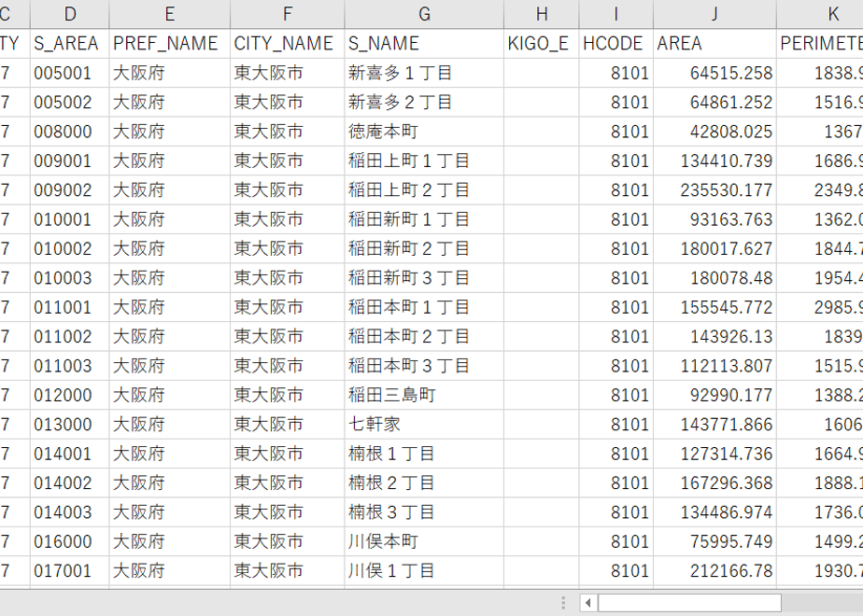Click the AREA value 64515.258
Image resolution: width=863 pixels, height=616 pixels.
(714, 73)
